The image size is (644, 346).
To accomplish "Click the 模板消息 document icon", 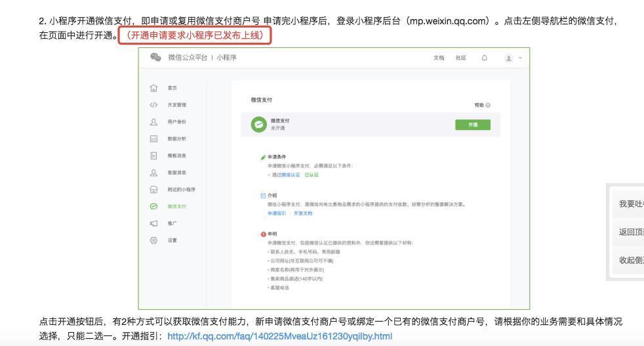I will (153, 156).
